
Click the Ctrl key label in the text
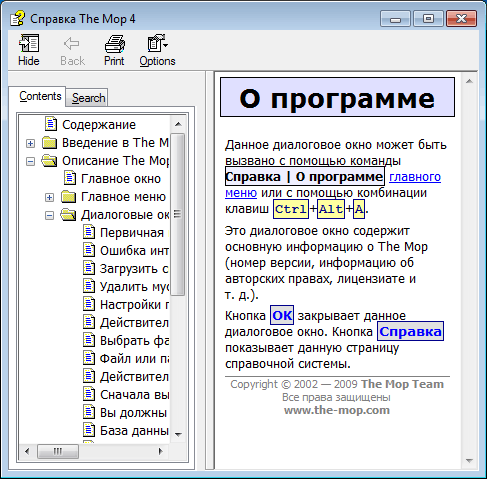tap(291, 209)
